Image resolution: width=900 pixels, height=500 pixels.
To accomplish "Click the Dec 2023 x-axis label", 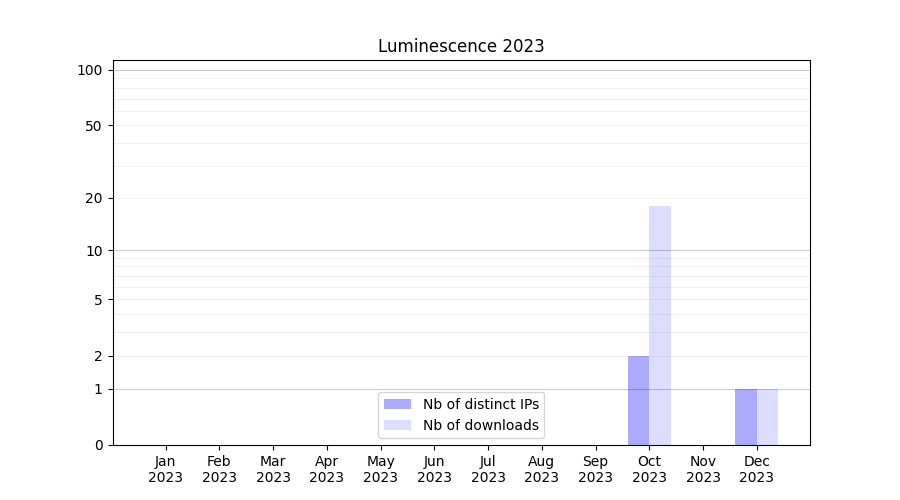I will 757,469.
